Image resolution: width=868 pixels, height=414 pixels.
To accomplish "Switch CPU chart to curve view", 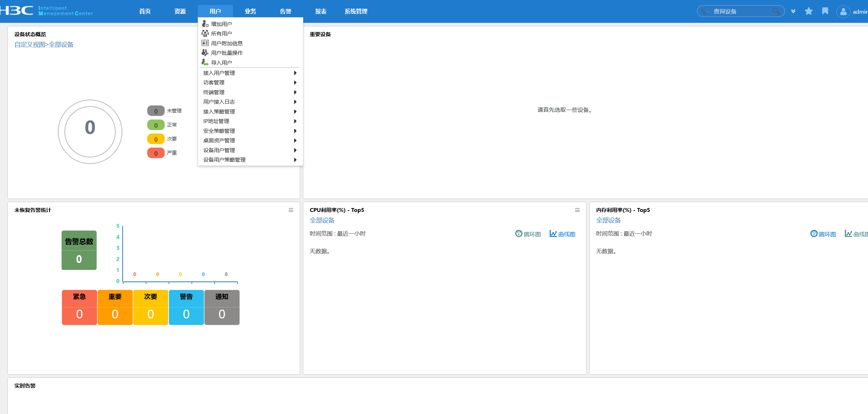I will click(x=562, y=234).
